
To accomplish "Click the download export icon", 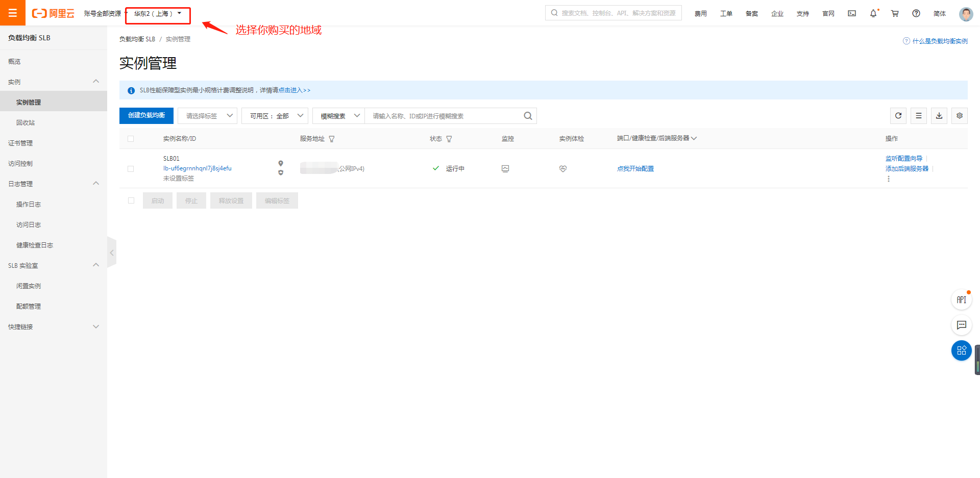I will pos(939,116).
